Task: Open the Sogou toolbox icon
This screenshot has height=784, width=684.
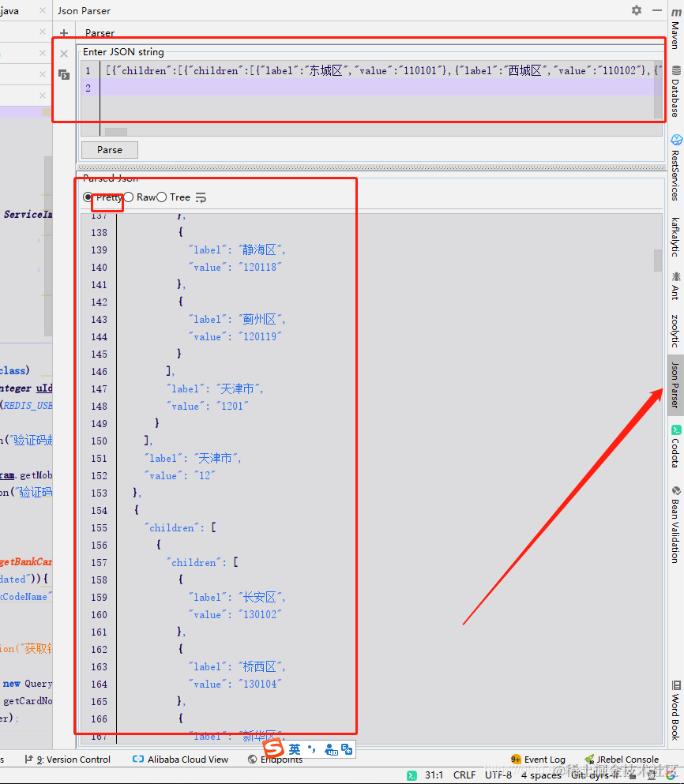Action: click(347, 749)
